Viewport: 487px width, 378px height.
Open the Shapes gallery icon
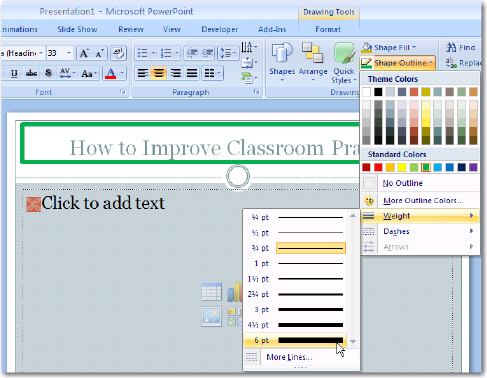pyautogui.click(x=282, y=53)
